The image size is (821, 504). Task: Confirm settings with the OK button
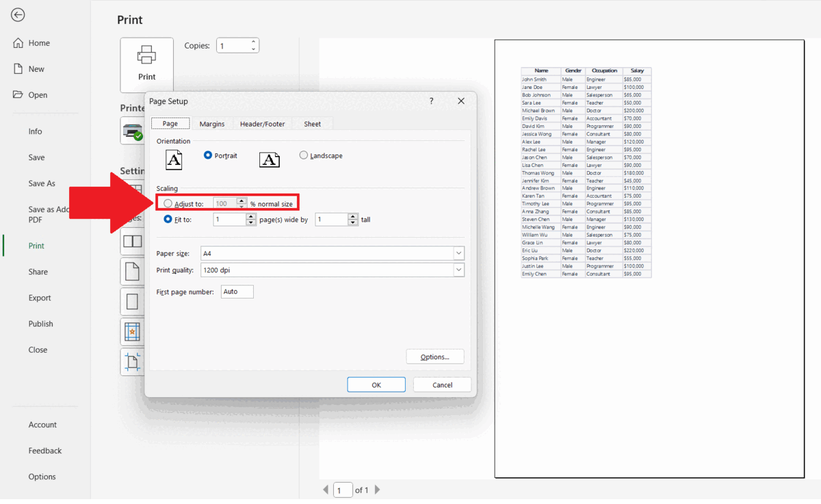376,384
